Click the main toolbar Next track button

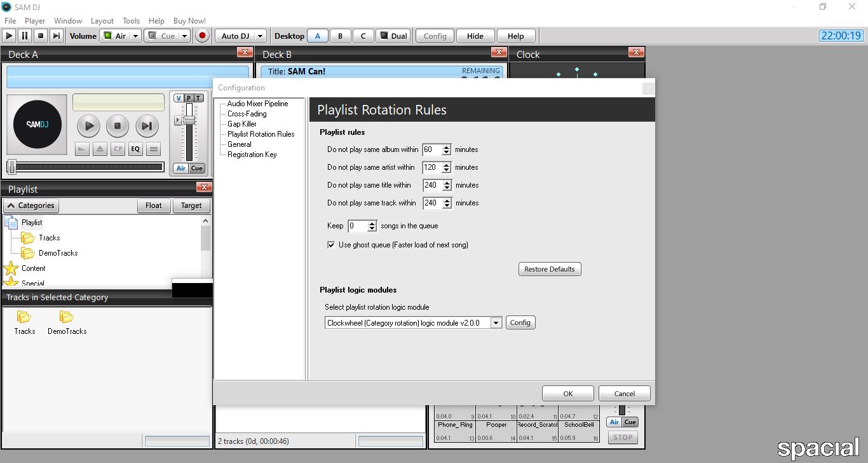click(x=57, y=36)
